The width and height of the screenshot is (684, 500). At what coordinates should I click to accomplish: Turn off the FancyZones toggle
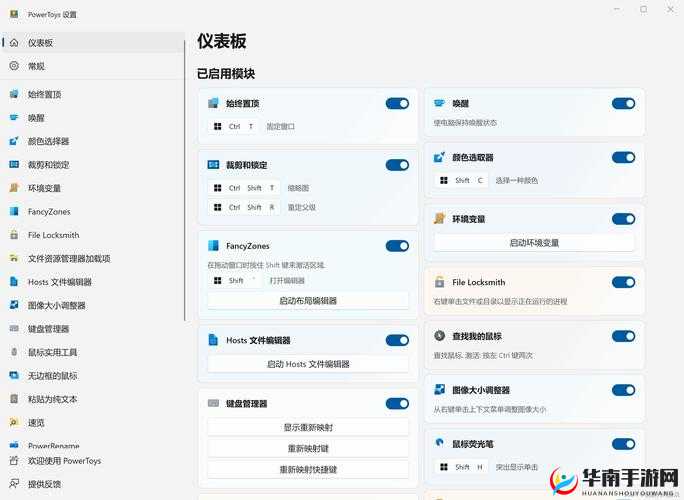coord(397,246)
